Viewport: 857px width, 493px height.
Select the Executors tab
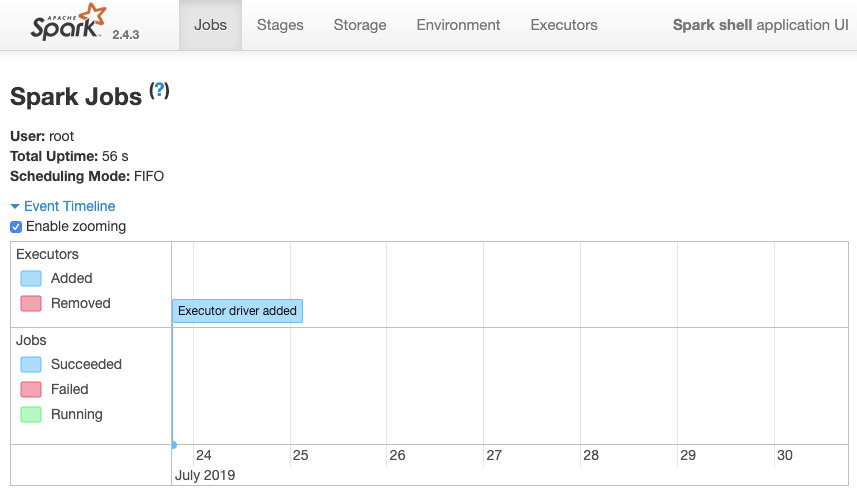563,25
